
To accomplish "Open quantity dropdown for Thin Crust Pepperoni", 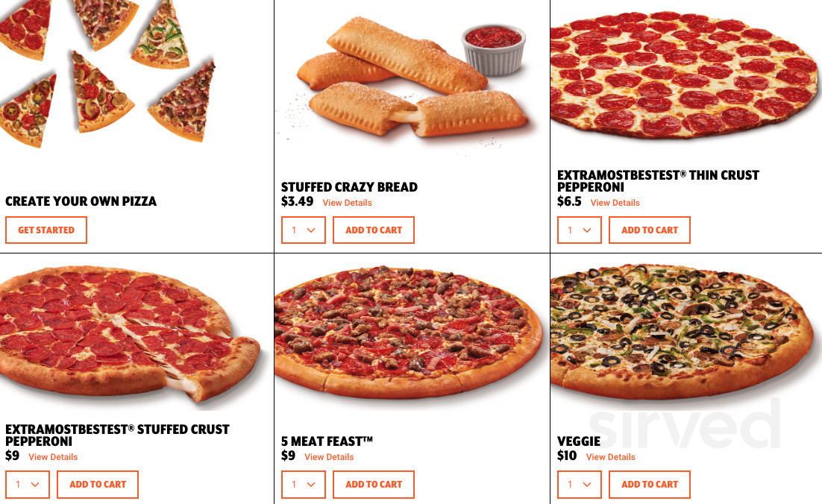I will (x=580, y=230).
